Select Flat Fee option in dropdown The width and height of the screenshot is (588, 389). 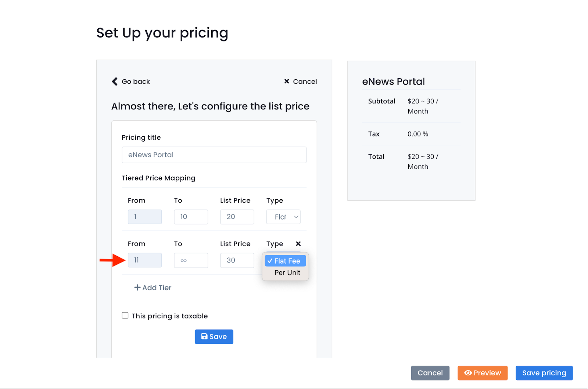(285, 261)
